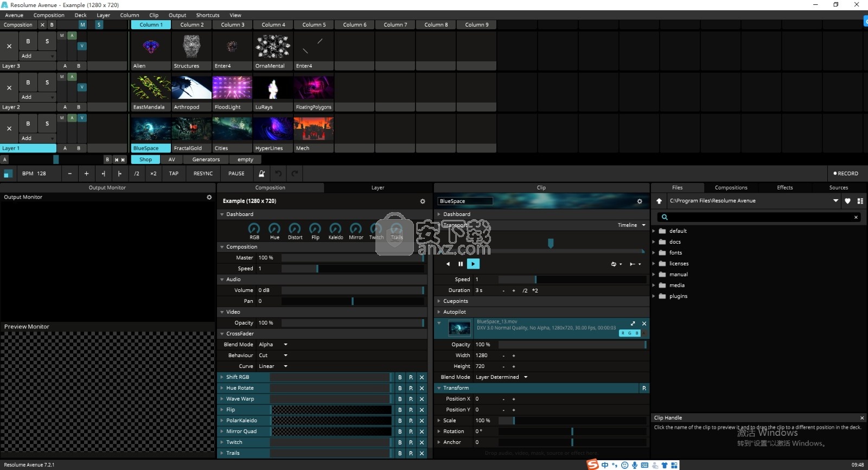
Task: Click the search magnifier icon in Files
Action: click(x=665, y=217)
